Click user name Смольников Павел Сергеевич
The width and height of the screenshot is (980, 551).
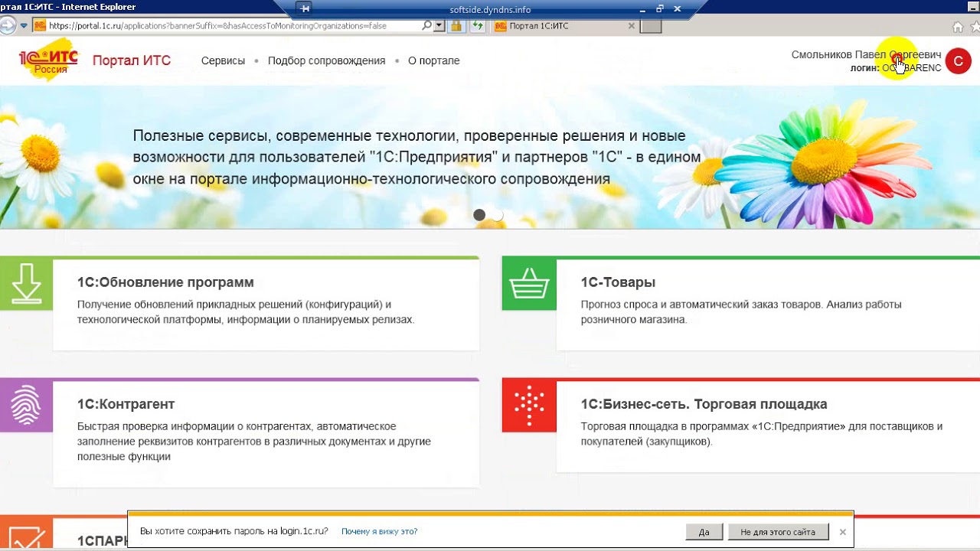866,55
